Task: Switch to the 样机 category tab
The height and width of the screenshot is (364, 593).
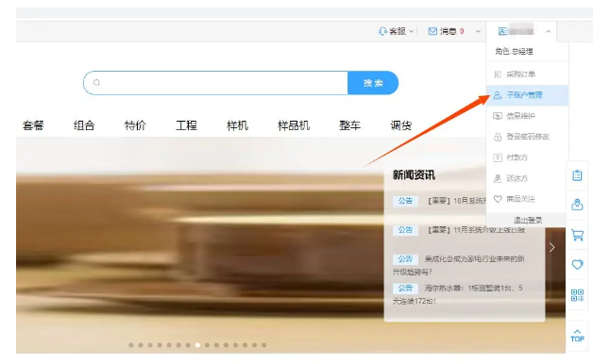Action: click(237, 125)
